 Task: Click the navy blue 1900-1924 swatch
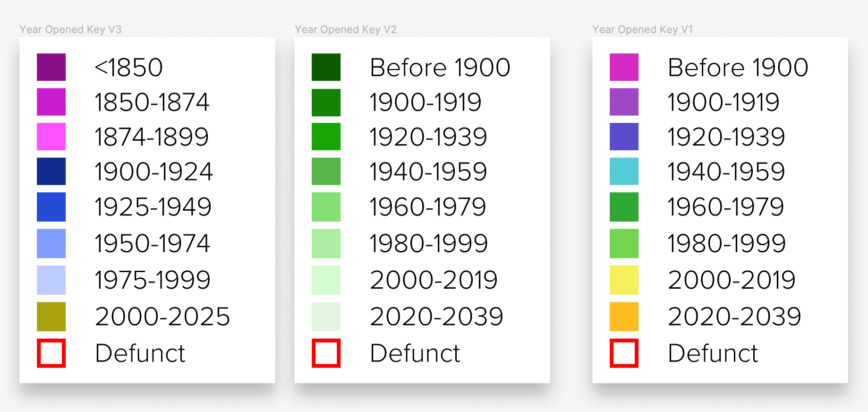coord(51,171)
